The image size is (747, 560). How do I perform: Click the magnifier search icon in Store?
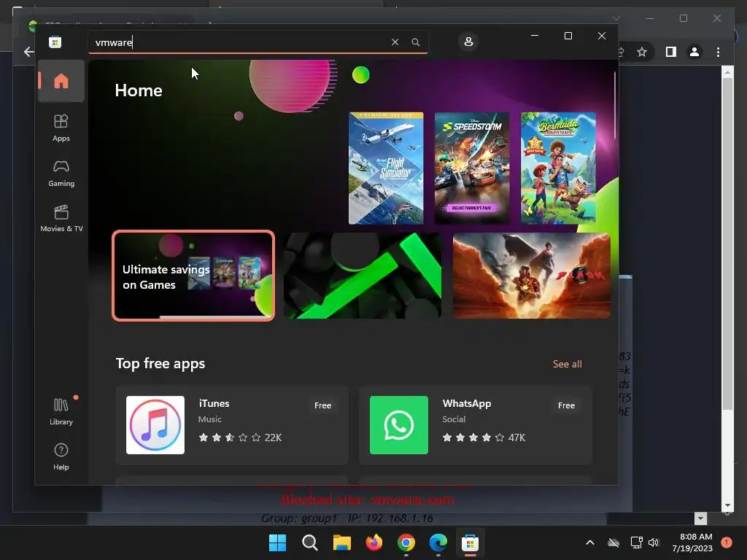pyautogui.click(x=415, y=42)
